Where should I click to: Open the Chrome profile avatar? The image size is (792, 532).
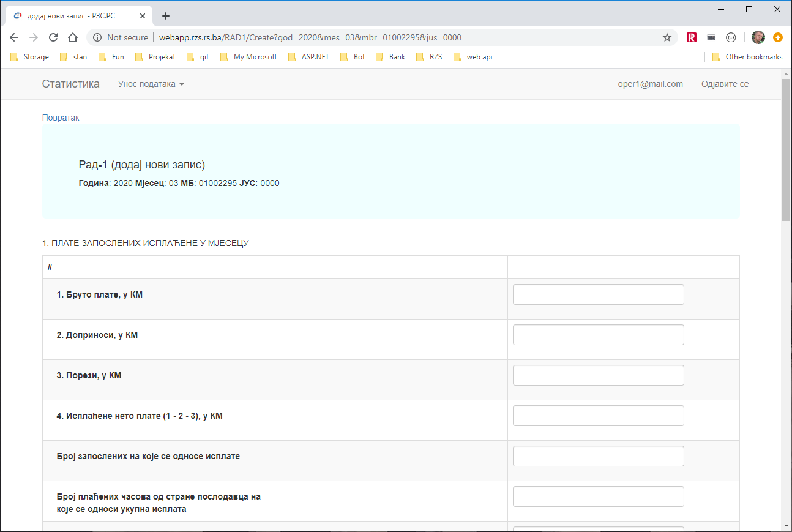[758, 37]
